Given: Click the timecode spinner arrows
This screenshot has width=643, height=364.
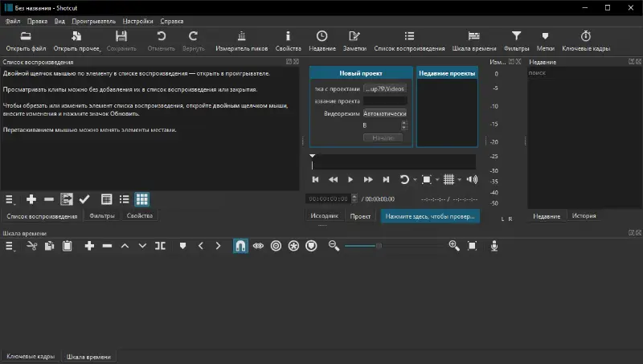Looking at the screenshot, I should [x=354, y=198].
